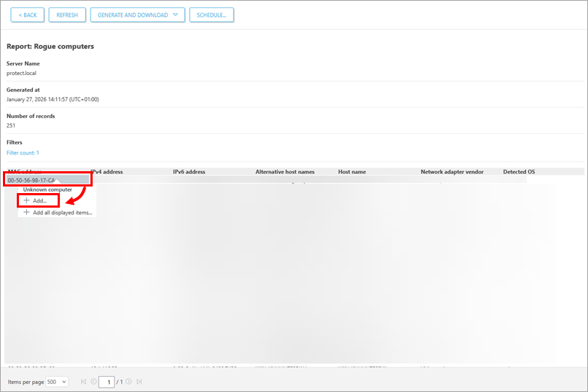Click the plus icon beside Add...

27,200
